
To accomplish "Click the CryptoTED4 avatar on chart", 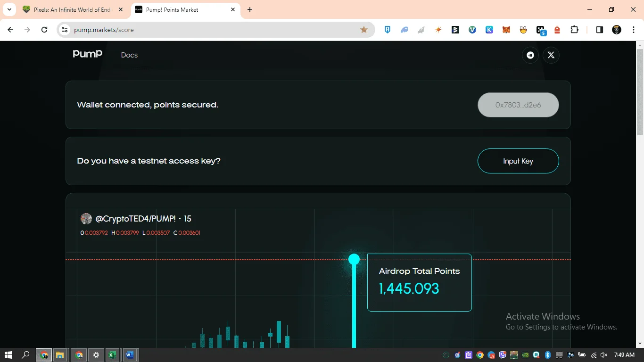I will tap(86, 219).
